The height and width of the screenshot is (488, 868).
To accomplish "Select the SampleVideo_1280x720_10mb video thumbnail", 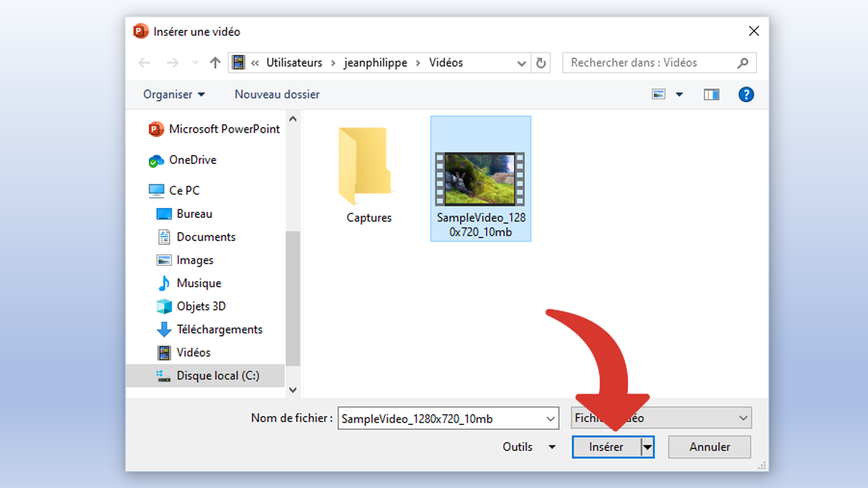I will [x=481, y=179].
